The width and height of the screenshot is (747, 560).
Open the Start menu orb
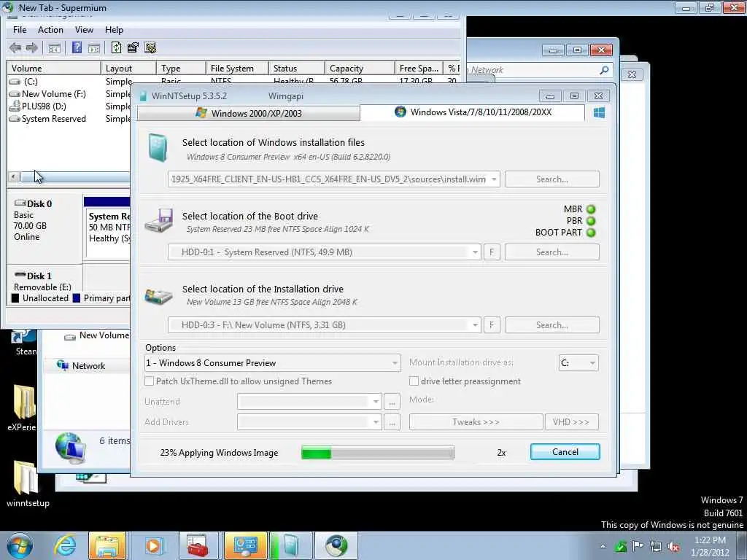click(20, 545)
